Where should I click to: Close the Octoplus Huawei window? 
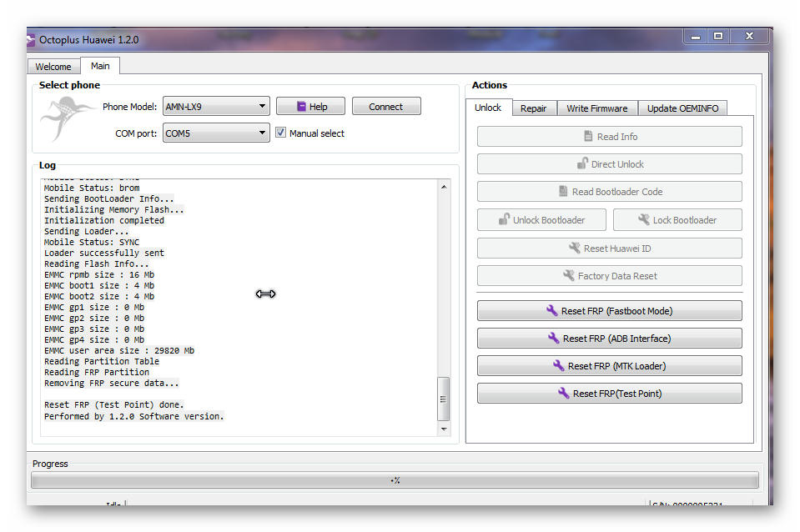click(x=749, y=36)
